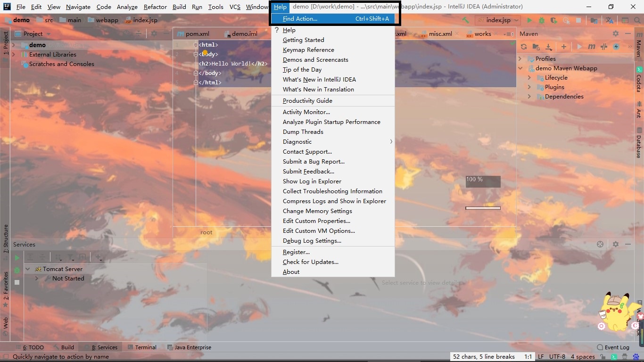Open Java Enterprise tool window
The height and width of the screenshot is (362, 644).
(189, 347)
